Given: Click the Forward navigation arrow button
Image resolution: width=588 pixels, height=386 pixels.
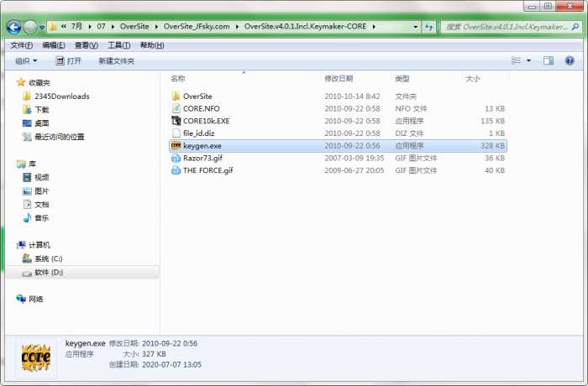Looking at the screenshot, I should [x=30, y=27].
